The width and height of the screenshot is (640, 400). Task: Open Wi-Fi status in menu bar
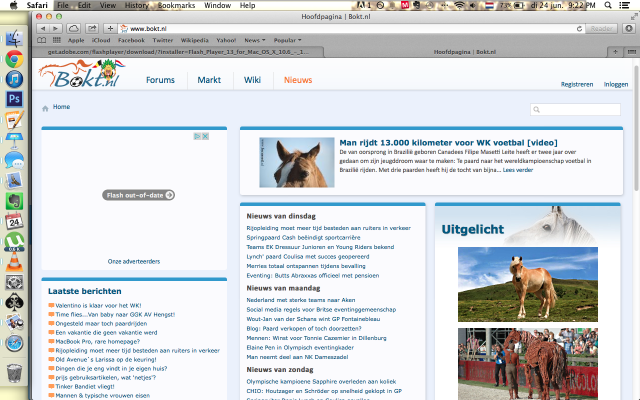(459, 5)
